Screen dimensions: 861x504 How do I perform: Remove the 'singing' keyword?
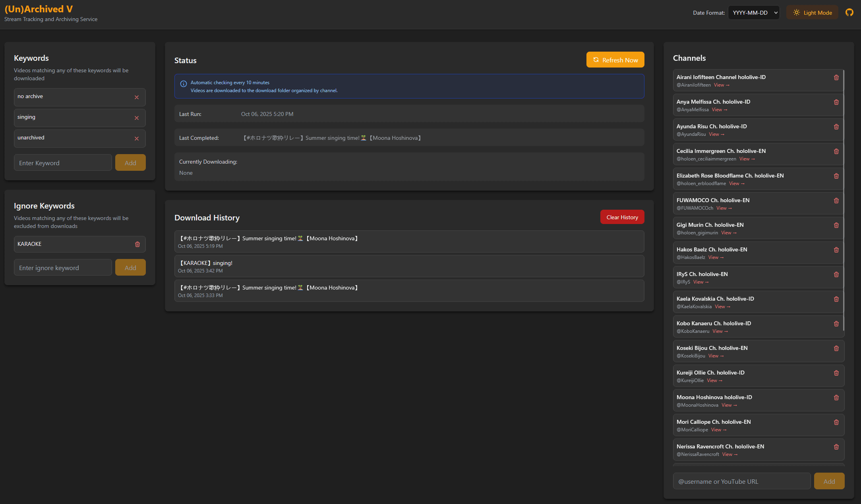pyautogui.click(x=137, y=118)
